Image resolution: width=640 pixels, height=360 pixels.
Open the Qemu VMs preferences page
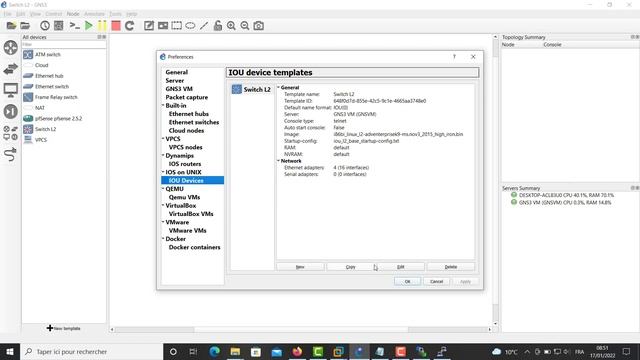(184, 197)
